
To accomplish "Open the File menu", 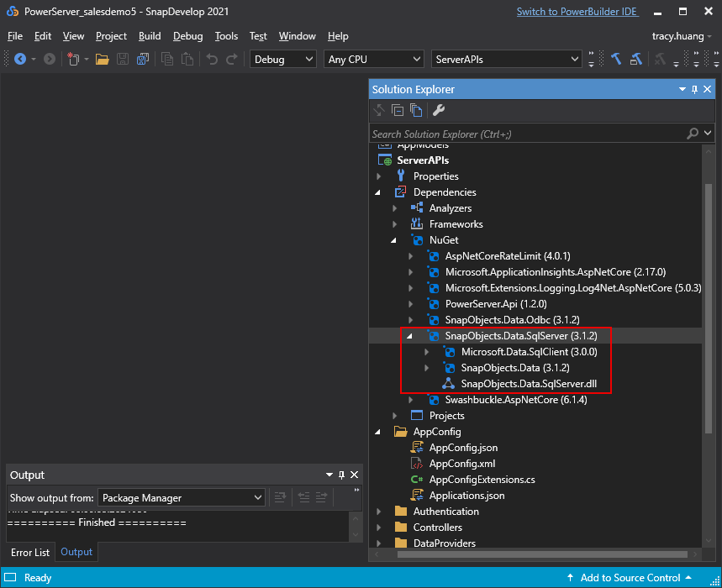I will [15, 36].
